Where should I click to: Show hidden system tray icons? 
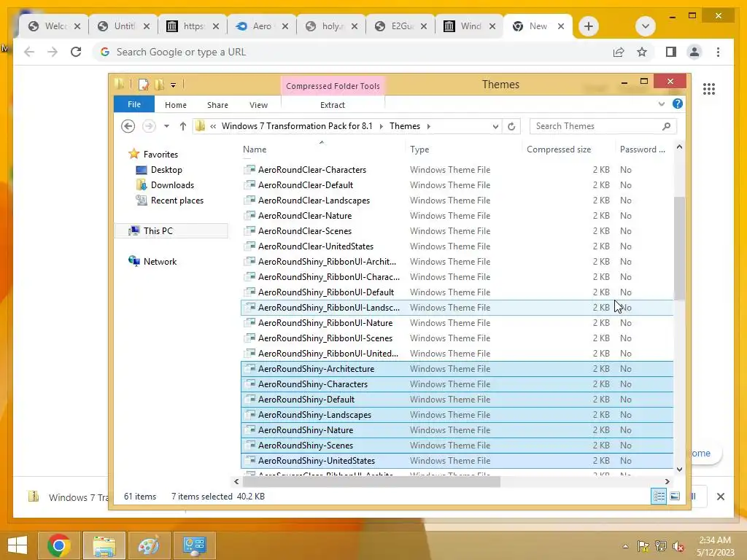625,545
